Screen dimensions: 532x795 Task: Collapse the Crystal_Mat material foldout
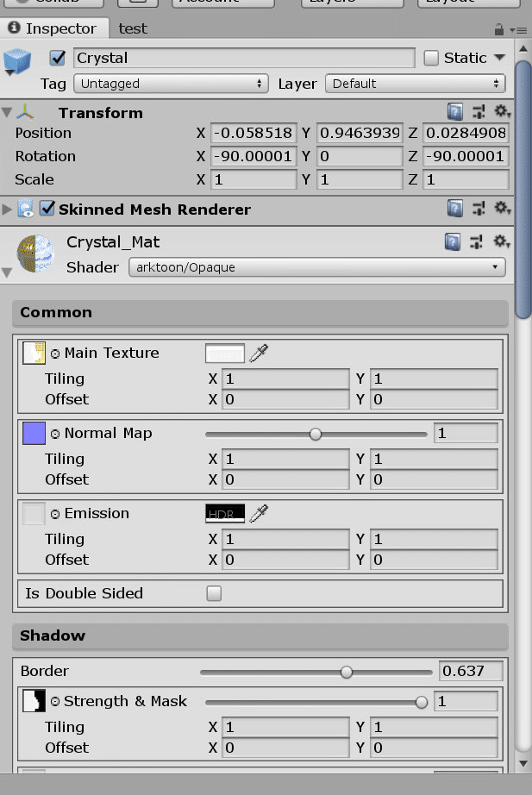coord(7,272)
